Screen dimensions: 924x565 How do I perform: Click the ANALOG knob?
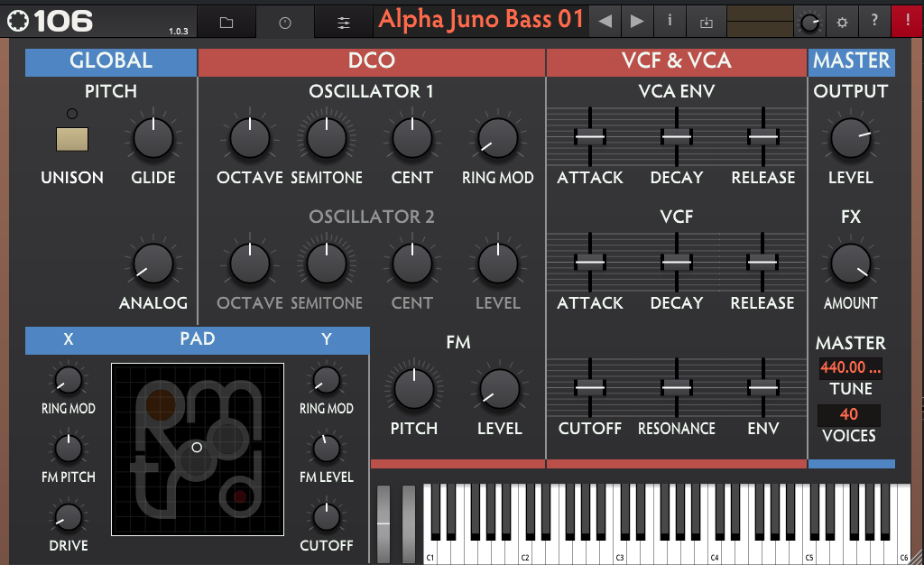click(153, 264)
